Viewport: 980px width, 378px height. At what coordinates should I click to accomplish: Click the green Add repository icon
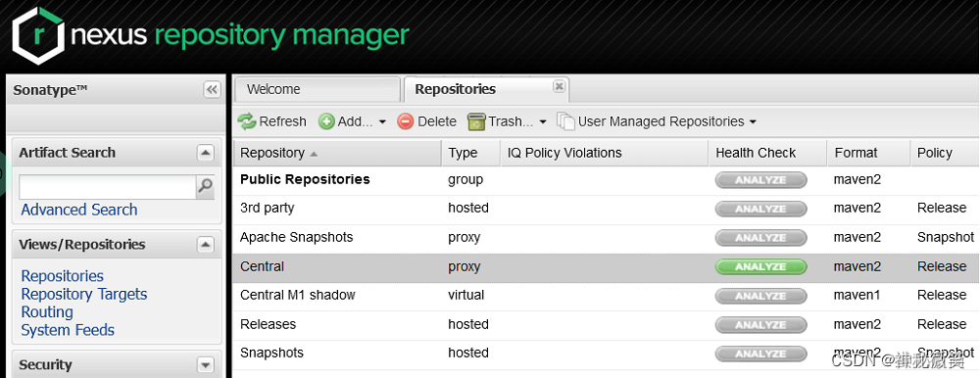326,121
